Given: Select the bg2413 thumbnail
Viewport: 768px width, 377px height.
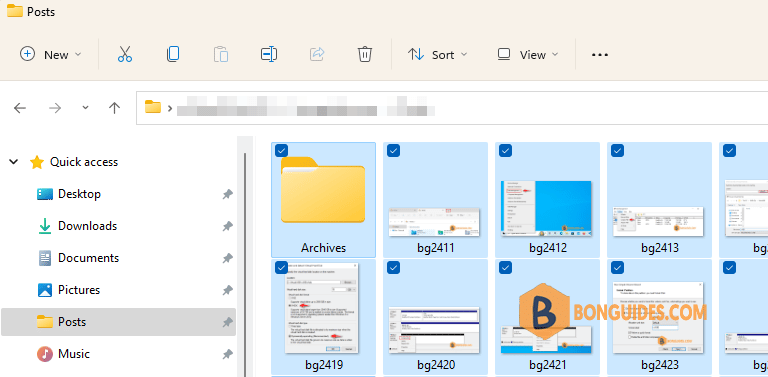Looking at the screenshot, I should (x=658, y=222).
